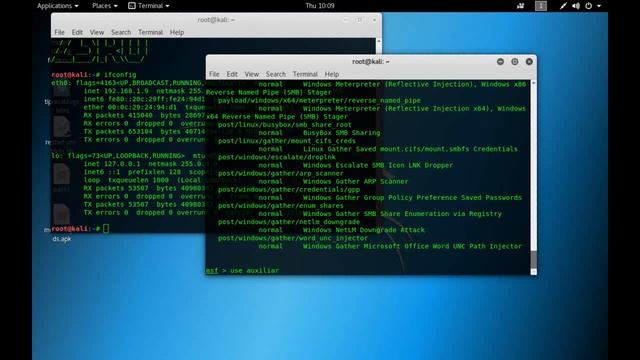
Task: Select the ds.apk desktop file label
Action: (62, 239)
